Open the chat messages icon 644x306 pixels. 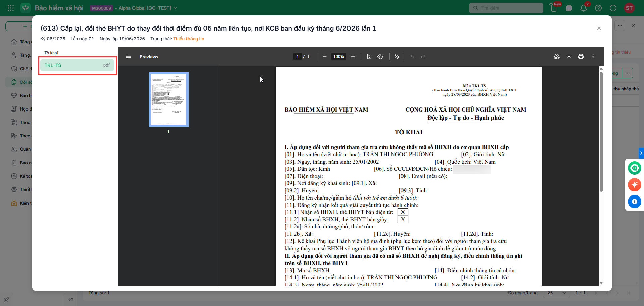(x=569, y=8)
